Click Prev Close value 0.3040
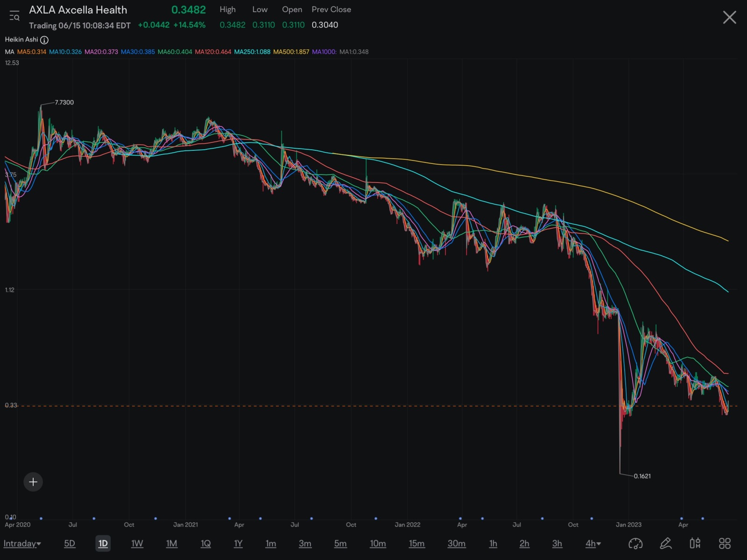747x560 pixels. (325, 25)
